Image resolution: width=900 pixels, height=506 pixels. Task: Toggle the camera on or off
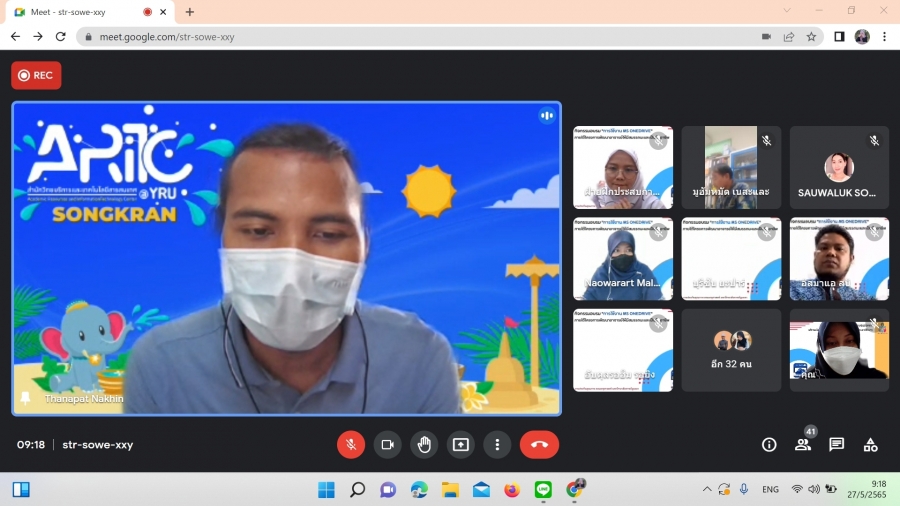(387, 445)
